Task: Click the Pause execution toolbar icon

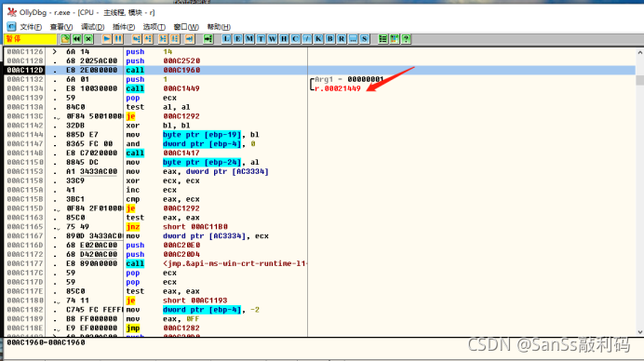Action: click(x=118, y=39)
